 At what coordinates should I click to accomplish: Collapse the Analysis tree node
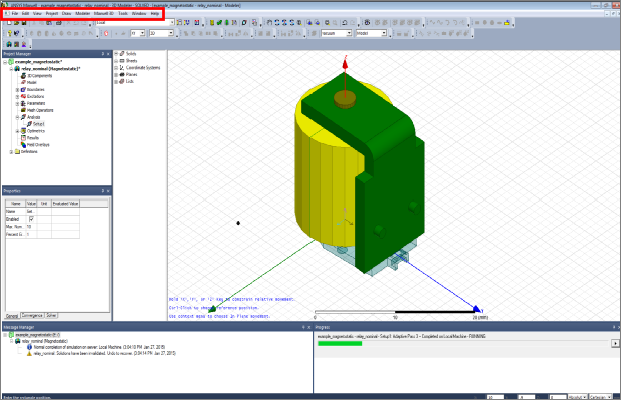click(x=17, y=117)
